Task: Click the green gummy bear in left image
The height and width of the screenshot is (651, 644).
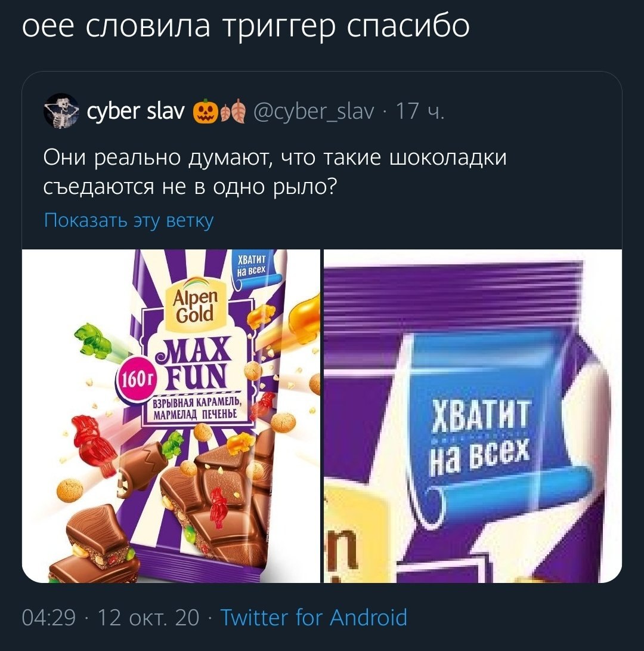Action: (95, 341)
